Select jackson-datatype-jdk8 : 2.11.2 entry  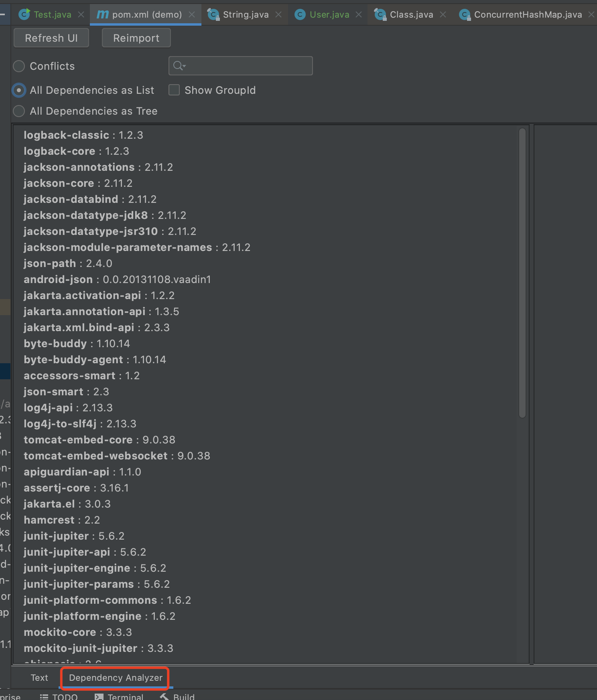click(x=105, y=215)
